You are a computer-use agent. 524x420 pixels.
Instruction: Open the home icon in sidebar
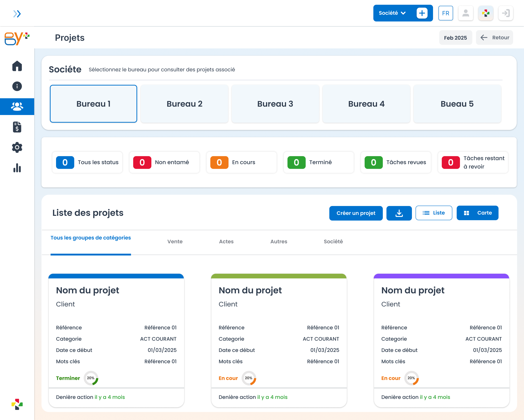click(17, 66)
